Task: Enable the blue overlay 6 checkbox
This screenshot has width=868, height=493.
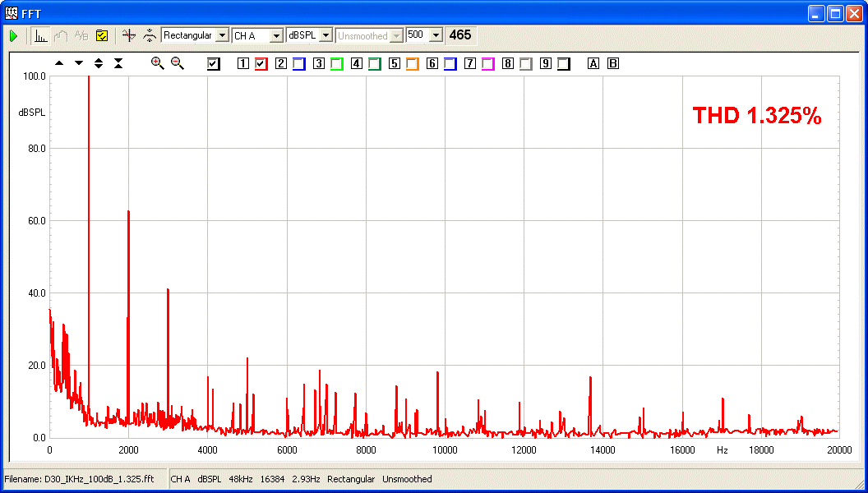Action: (450, 64)
